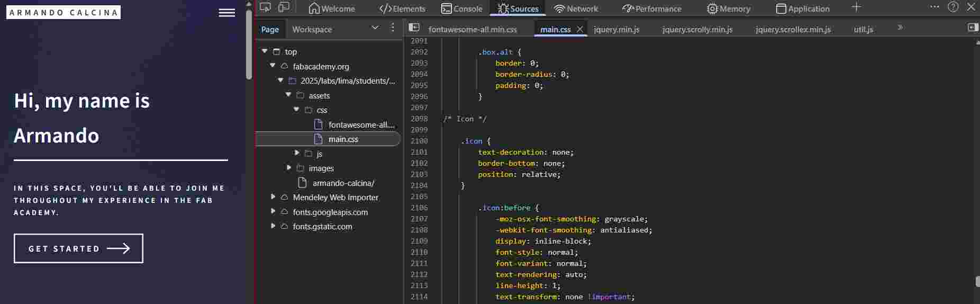
Task: Click line number 2100 in gutter
Action: pos(419,141)
